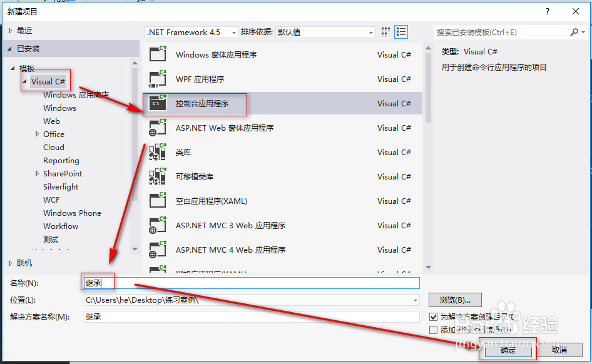This screenshot has height=364, width=592.
Task: Enable 添加到源代码管理
Action: tap(433, 328)
